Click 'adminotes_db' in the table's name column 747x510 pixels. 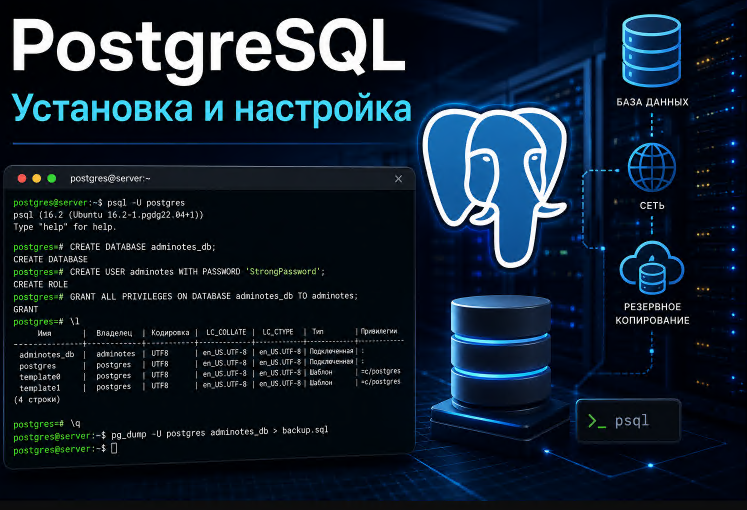tap(47, 355)
